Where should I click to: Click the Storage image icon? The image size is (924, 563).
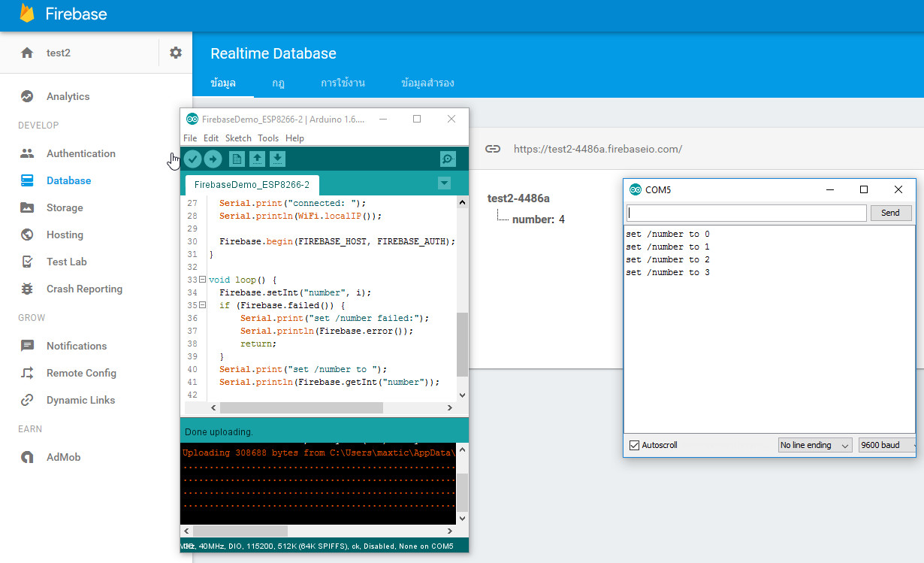(27, 207)
